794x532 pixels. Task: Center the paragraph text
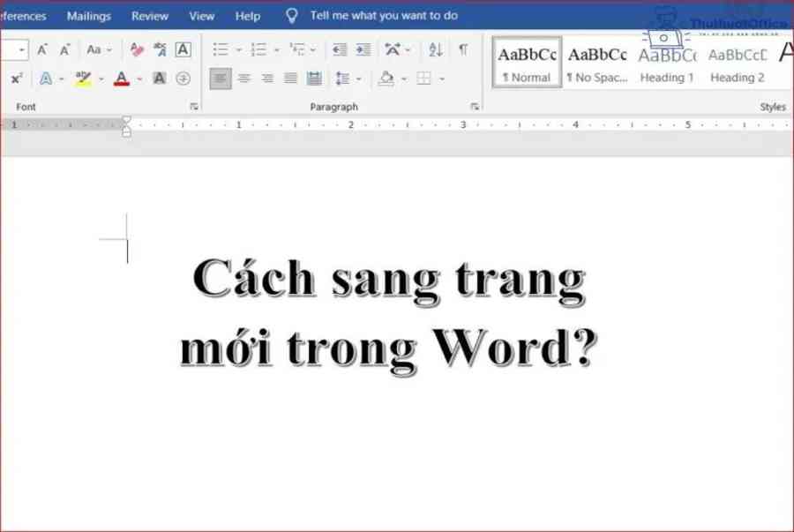tap(244, 79)
